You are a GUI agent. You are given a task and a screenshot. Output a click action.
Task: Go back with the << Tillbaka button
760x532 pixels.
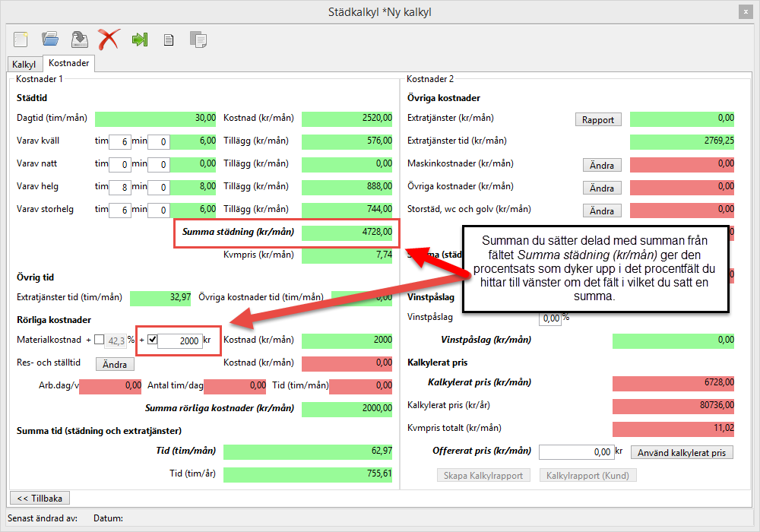tap(39, 498)
